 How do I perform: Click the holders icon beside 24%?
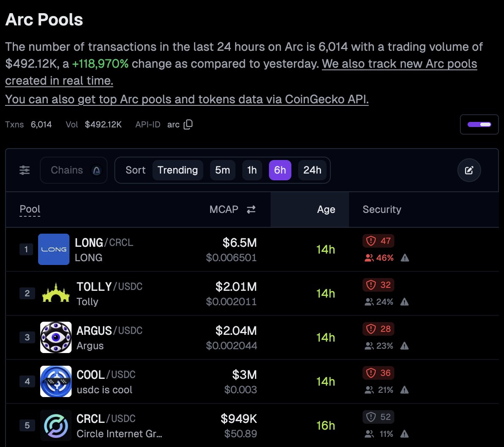(369, 302)
